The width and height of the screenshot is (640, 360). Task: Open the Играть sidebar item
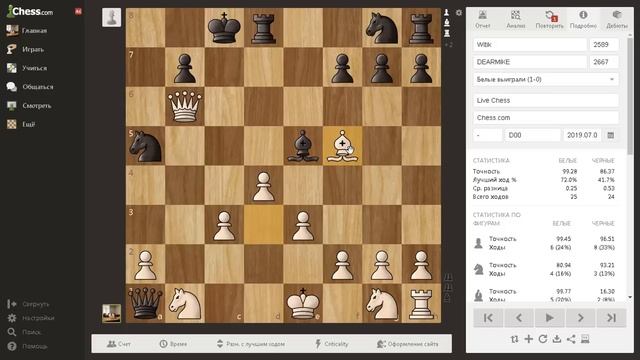(25, 49)
